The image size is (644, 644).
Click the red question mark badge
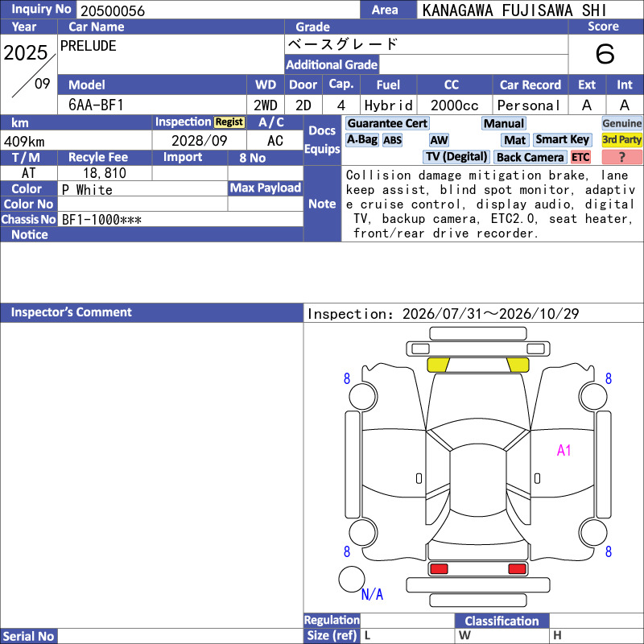pyautogui.click(x=621, y=157)
